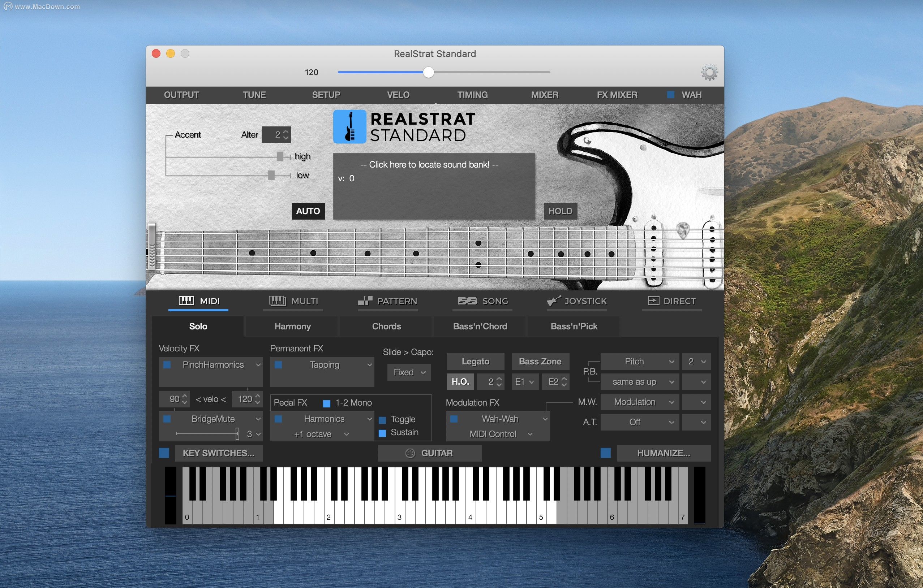Disable the Sustain checkbox

point(382,433)
